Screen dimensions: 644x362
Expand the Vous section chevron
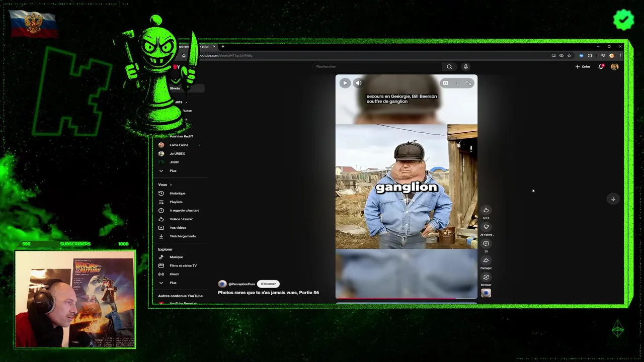coord(171,185)
